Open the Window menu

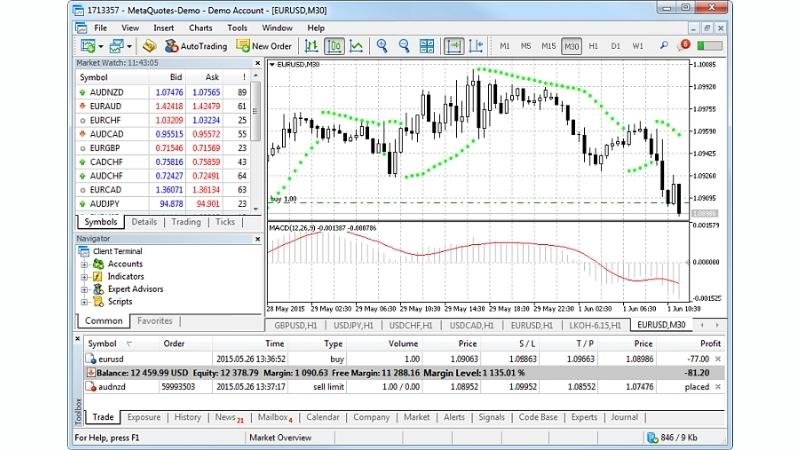[x=277, y=28]
